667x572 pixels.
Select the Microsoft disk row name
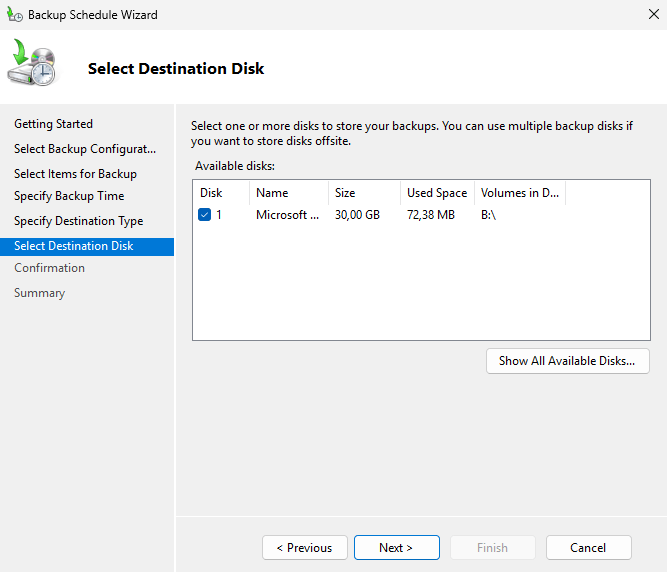[x=287, y=215]
